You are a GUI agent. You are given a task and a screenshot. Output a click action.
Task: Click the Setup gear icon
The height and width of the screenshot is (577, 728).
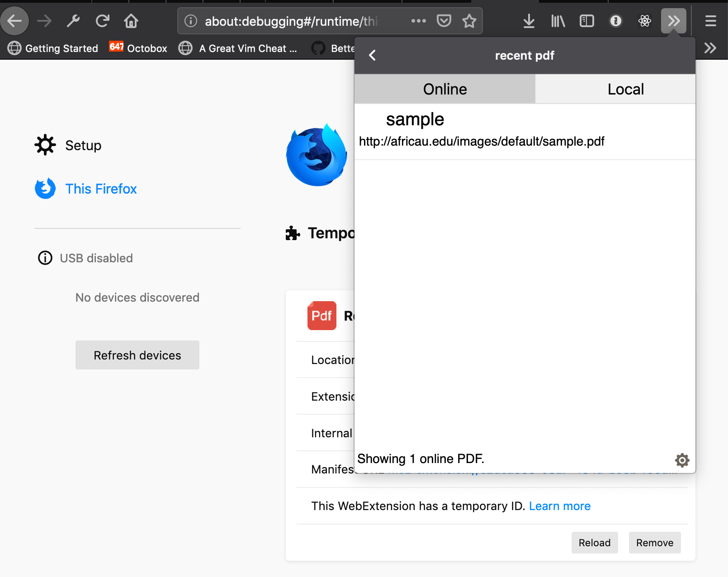click(45, 145)
